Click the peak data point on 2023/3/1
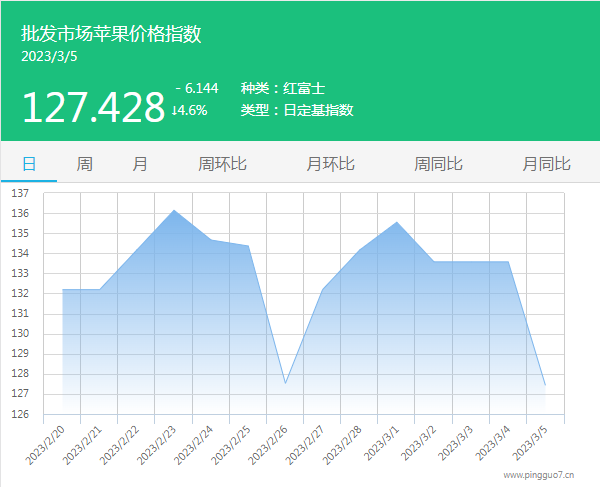Screen dimensions: 600x487 [397, 222]
